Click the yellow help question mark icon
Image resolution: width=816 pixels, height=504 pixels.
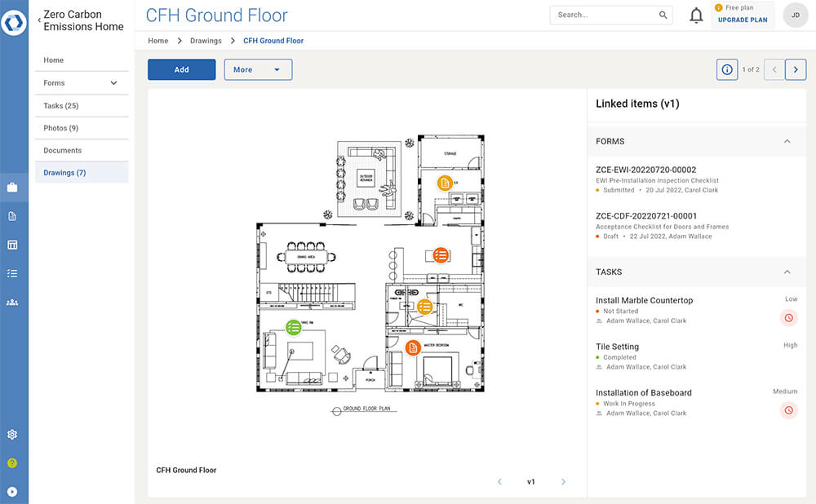point(12,463)
